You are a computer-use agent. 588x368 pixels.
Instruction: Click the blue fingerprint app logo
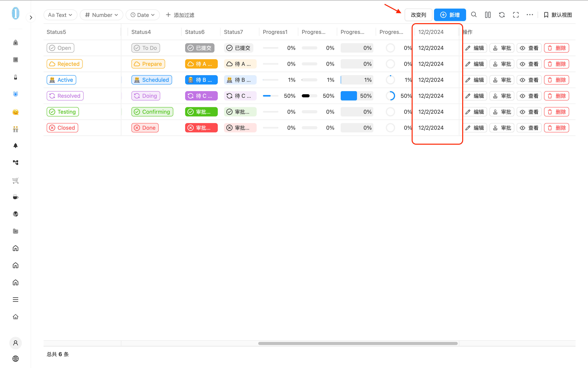(x=16, y=13)
